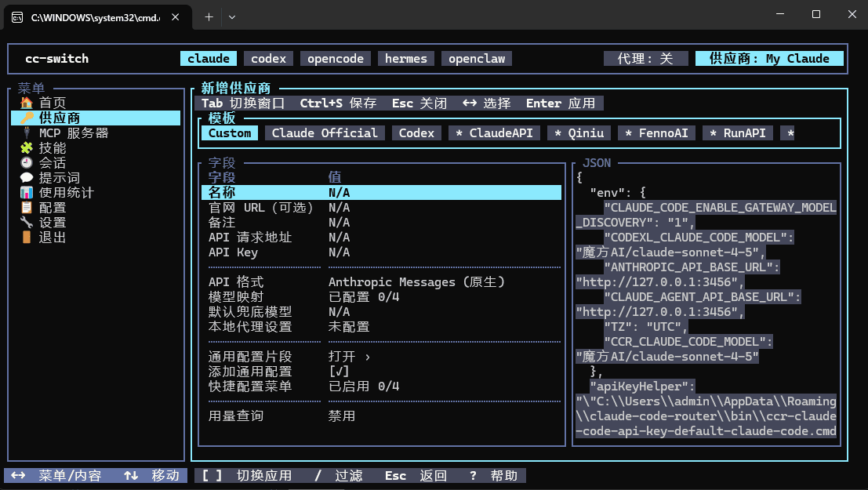This screenshot has width=868, height=490.
Task: Click the document icon beside 配置
Action: tap(27, 208)
